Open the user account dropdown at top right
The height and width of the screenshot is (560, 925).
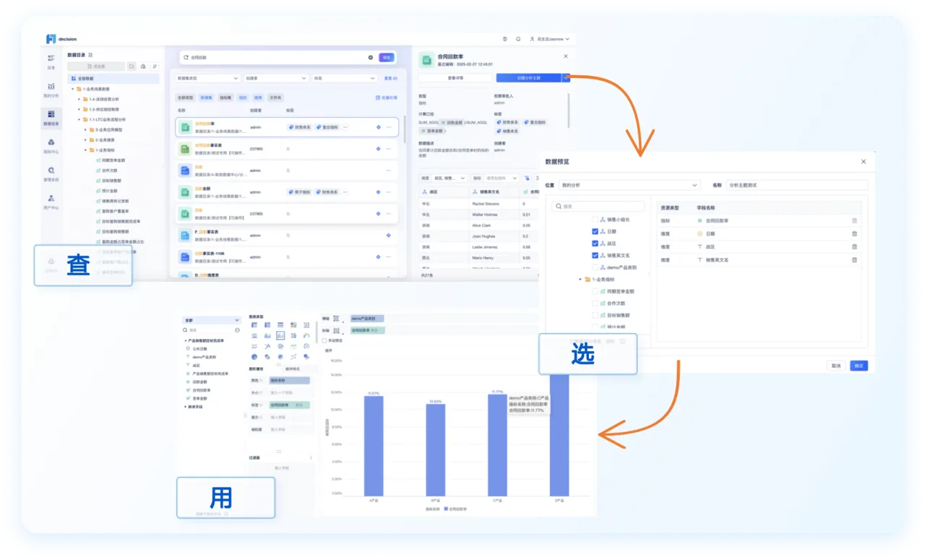click(549, 39)
